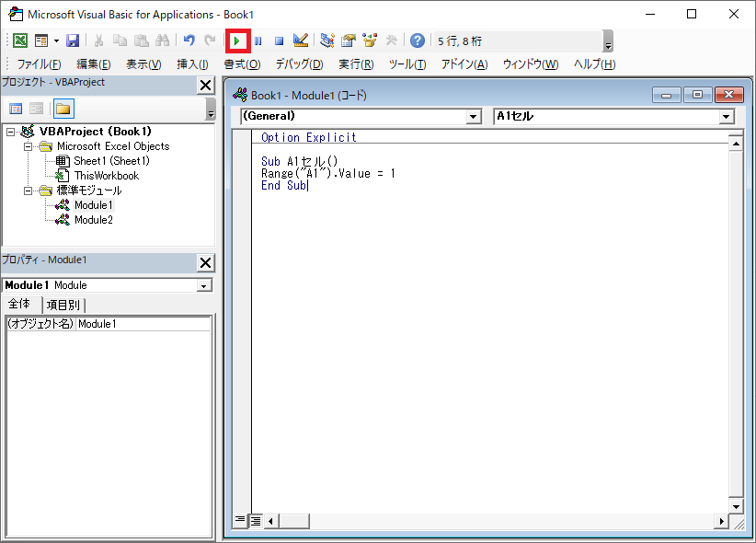Toggle Design Mode in the toolbar
This screenshot has height=543, width=756.
301,40
